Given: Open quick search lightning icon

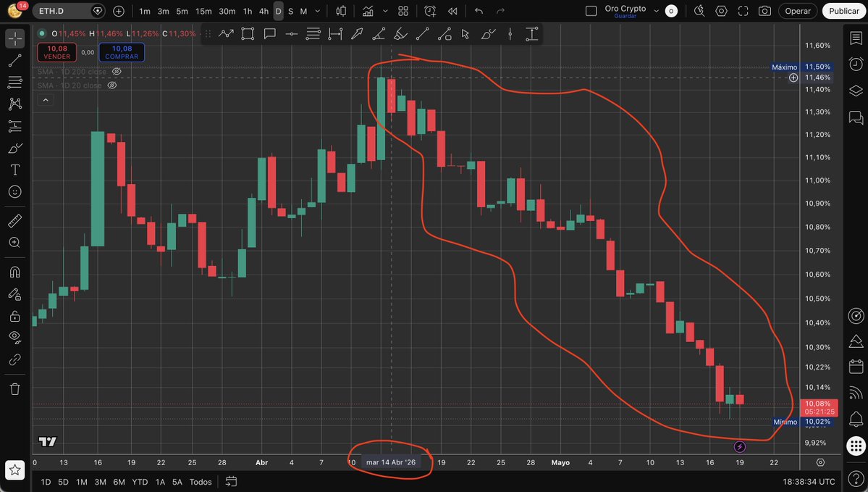Looking at the screenshot, I should pyautogui.click(x=699, y=11).
